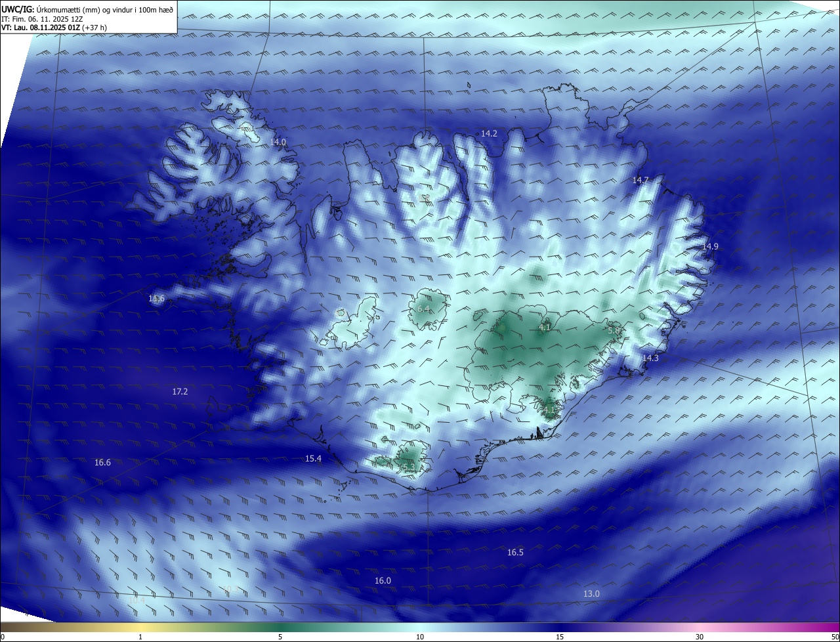Viewport: 840px width, 642px height.
Task: Click the colorbar label 10
Action: tap(420, 637)
